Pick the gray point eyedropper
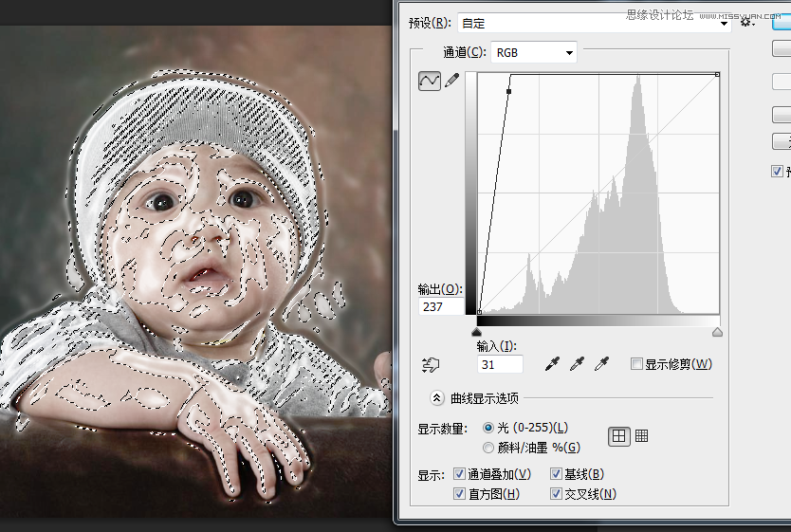The height and width of the screenshot is (532, 791). 577,363
